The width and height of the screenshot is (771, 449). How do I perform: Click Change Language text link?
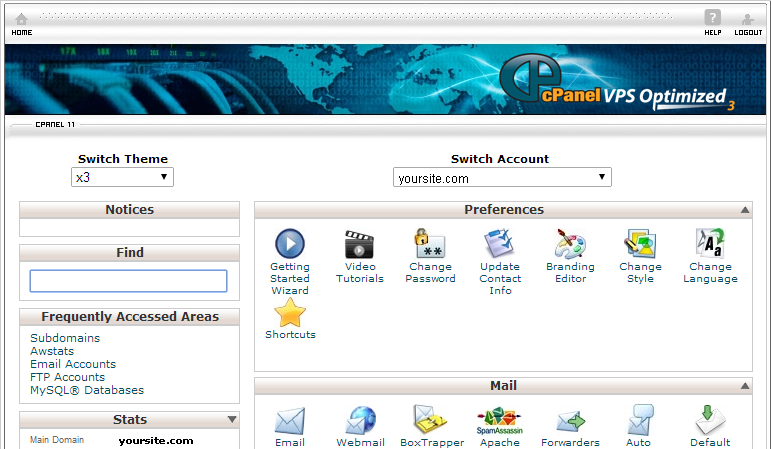click(x=710, y=272)
